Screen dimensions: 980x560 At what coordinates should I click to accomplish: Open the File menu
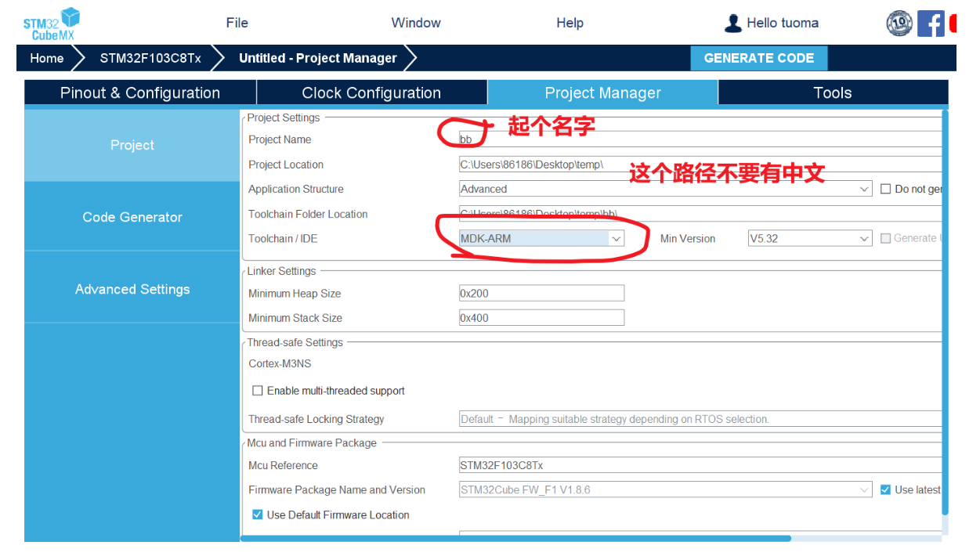pos(237,23)
